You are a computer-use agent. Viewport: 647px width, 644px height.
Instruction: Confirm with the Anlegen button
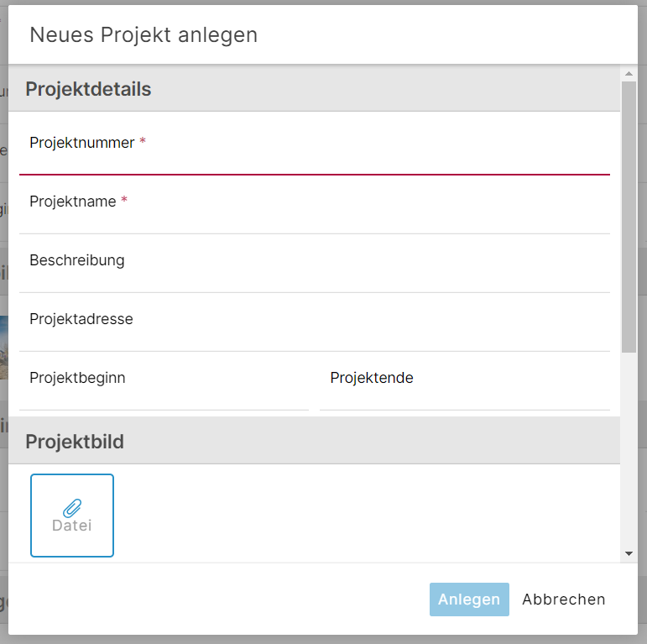[x=469, y=599]
